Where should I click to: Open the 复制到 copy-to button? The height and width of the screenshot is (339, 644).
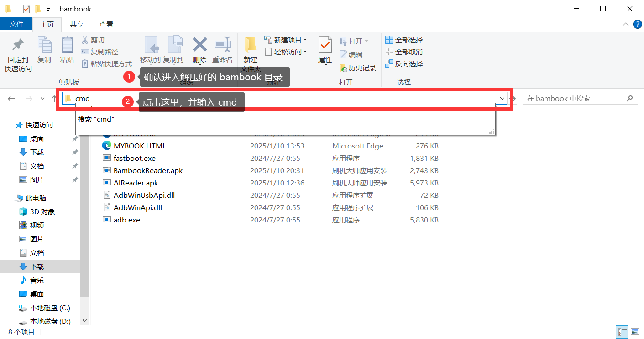pos(173,50)
